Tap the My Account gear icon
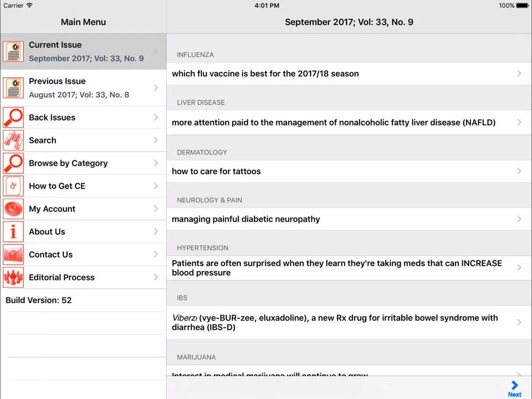Image resolution: width=532 pixels, height=399 pixels. pyautogui.click(x=13, y=209)
